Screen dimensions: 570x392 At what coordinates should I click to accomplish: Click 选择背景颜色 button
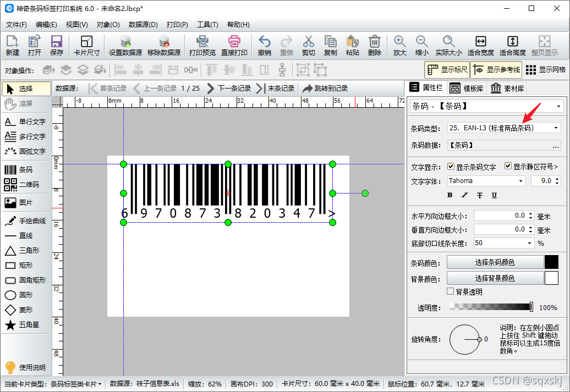click(x=495, y=278)
